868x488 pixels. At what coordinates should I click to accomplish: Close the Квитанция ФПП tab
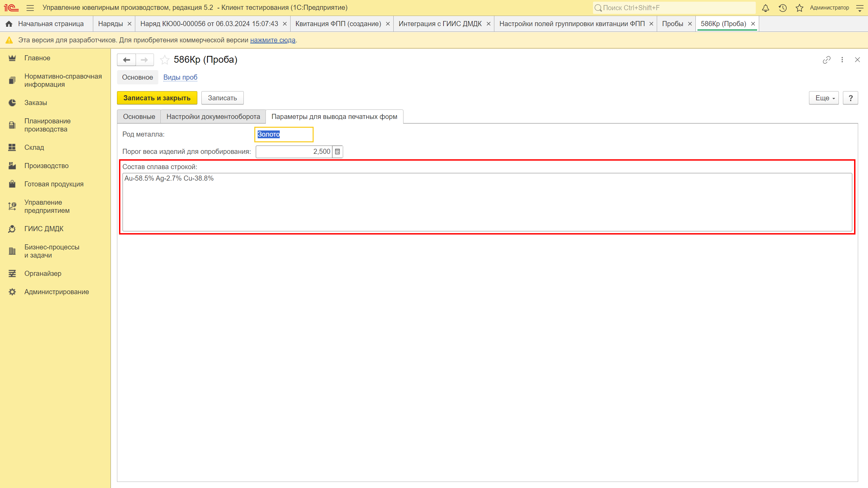tap(388, 24)
